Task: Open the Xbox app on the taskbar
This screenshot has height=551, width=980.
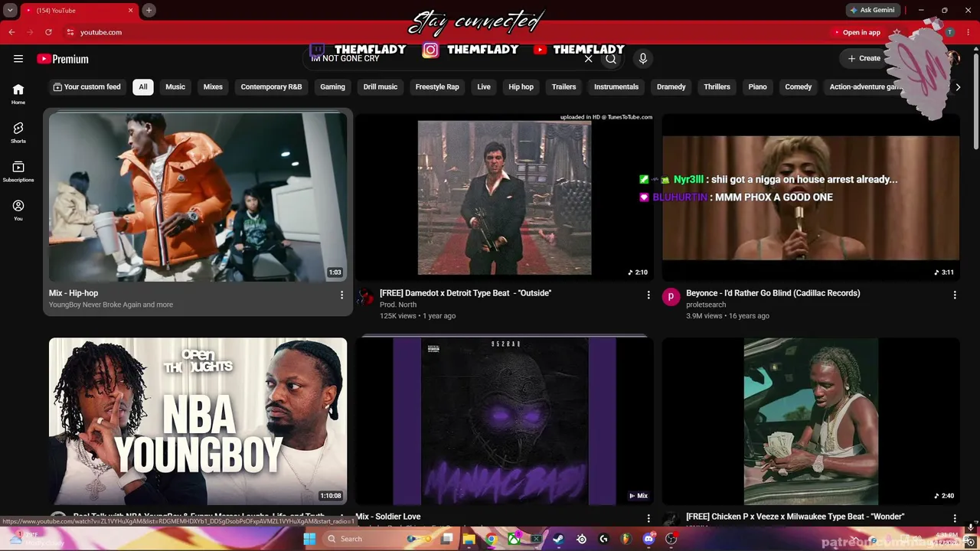Action: (x=514, y=539)
